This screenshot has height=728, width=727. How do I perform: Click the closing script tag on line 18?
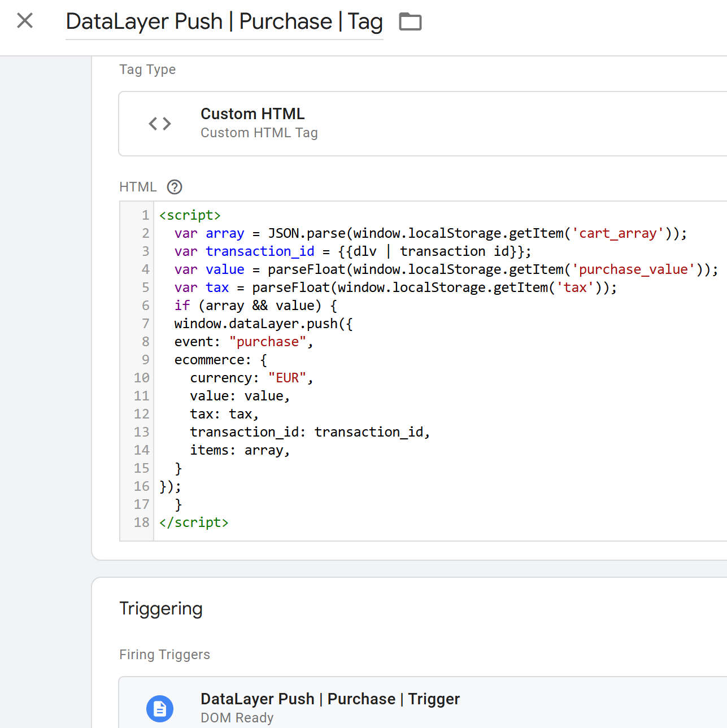click(194, 522)
